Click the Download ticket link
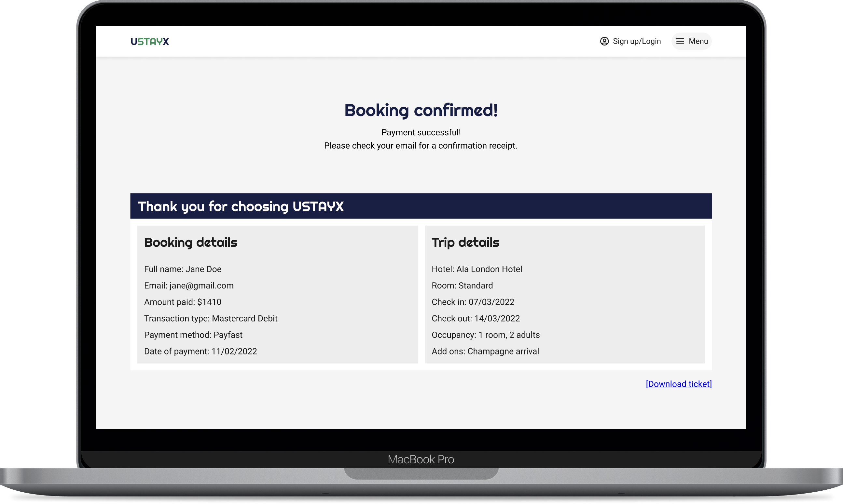Screen dimensions: 843x504 coord(679,384)
